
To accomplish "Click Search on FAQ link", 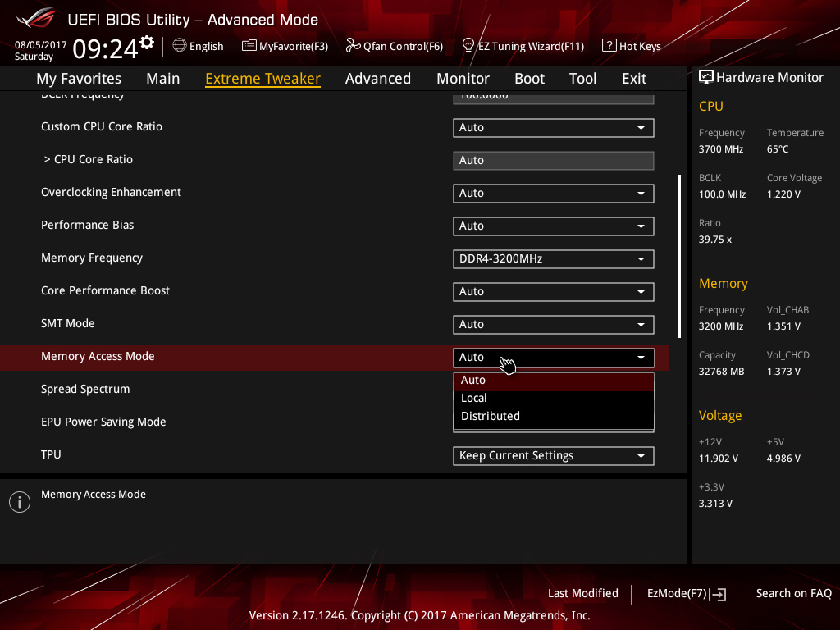I will click(793, 594).
